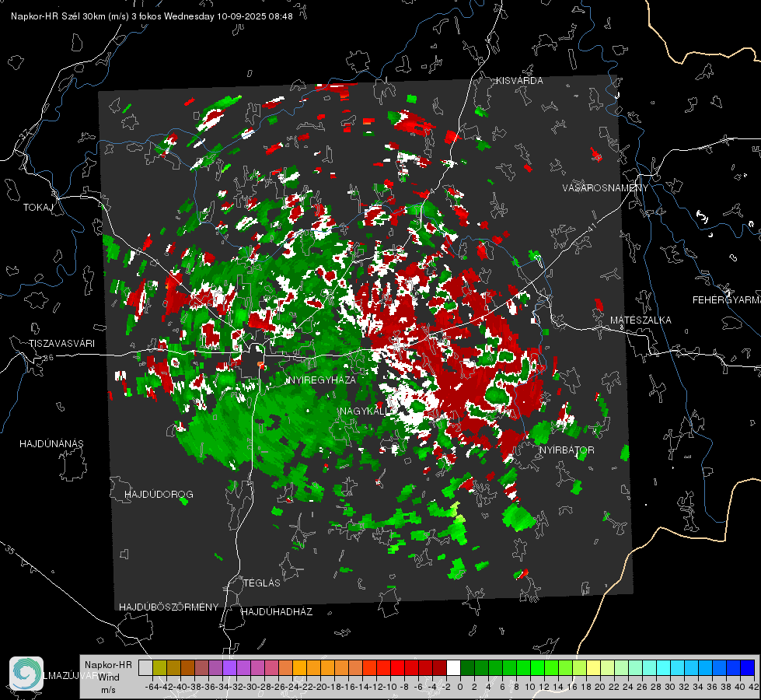Pick the cyan swatch between 28 and 30

pyautogui.click(x=664, y=667)
